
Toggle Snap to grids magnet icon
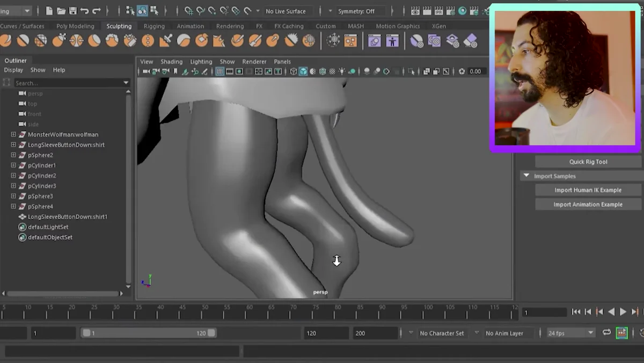click(x=189, y=11)
